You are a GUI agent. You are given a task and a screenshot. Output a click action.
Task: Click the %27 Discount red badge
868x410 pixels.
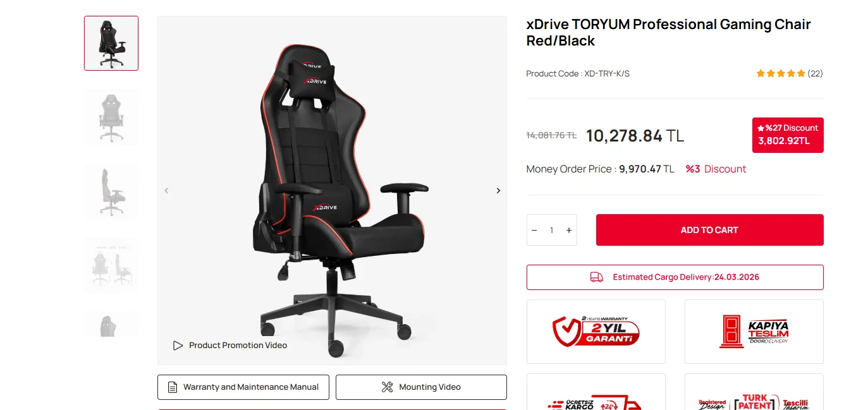point(788,135)
